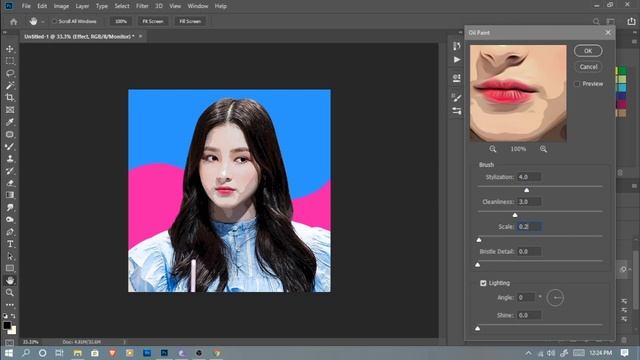Open Windows taskbar search
The width and height of the screenshot is (640, 360).
[x=26, y=353]
